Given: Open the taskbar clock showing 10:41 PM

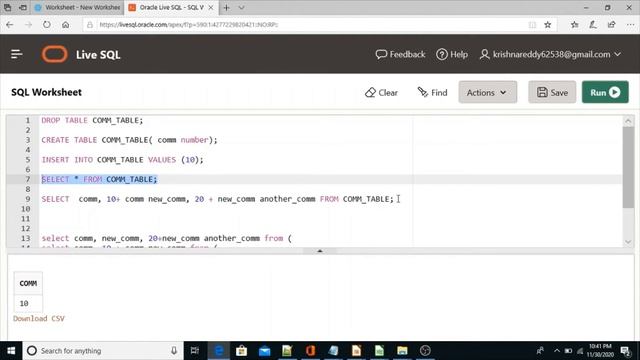Looking at the screenshot, I should tap(600, 351).
